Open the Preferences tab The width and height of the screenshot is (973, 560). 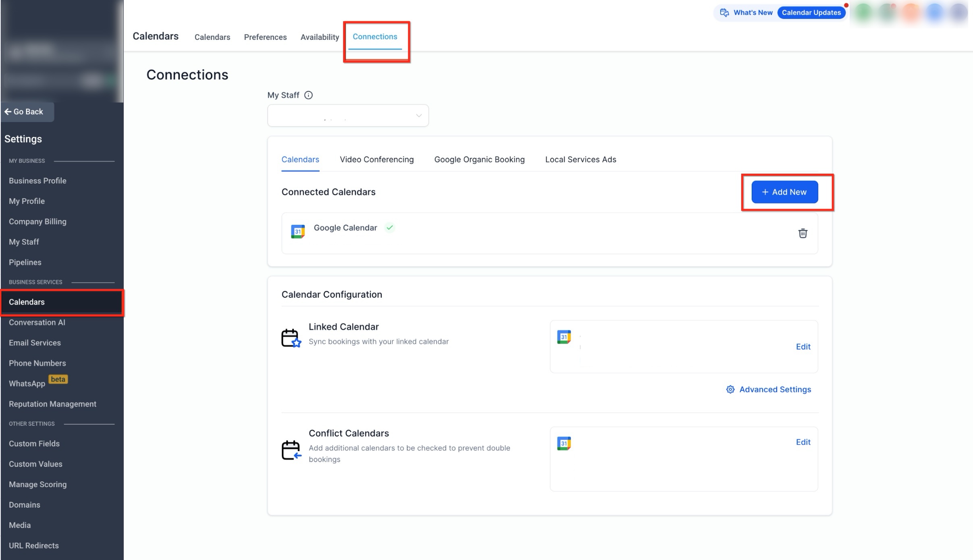(265, 37)
